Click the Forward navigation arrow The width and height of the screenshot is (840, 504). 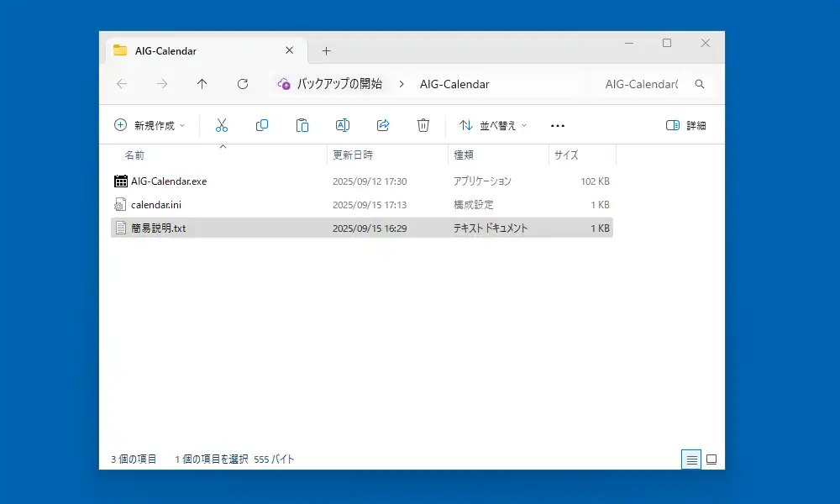(x=162, y=83)
